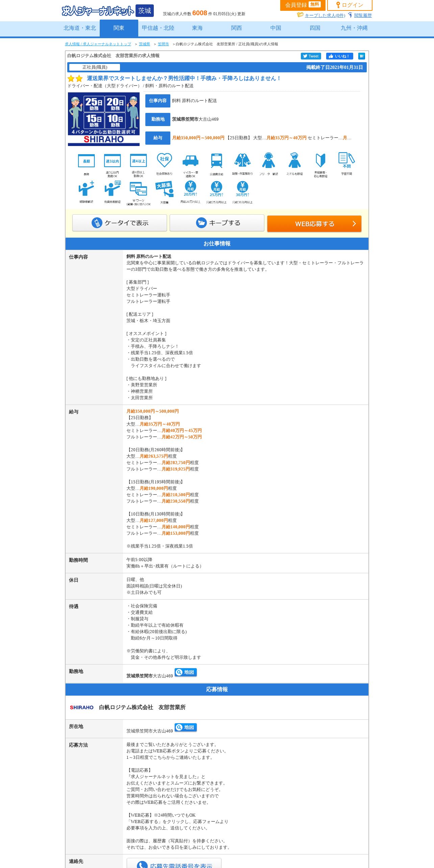
Task: Open キープした求人(0件) link
Action: pyautogui.click(x=325, y=15)
